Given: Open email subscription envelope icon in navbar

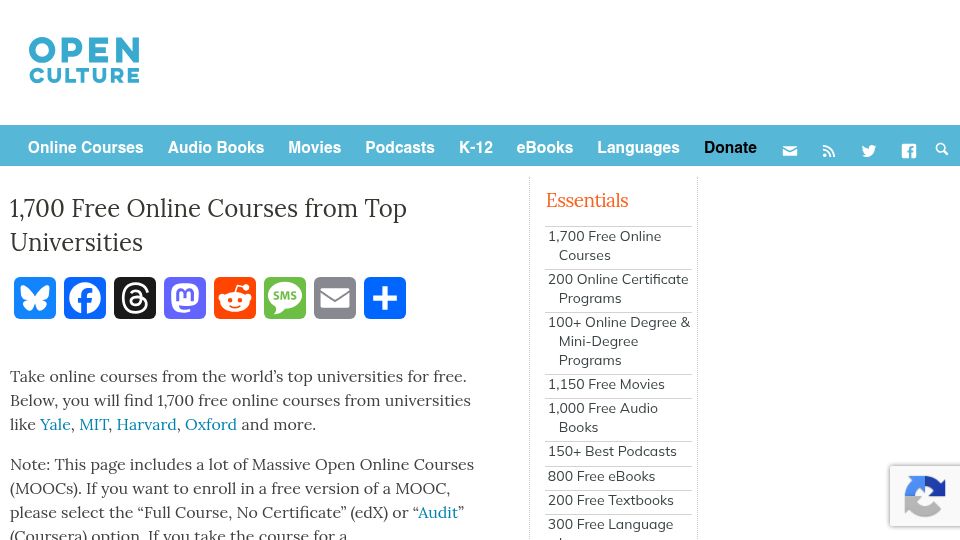Looking at the screenshot, I should (x=790, y=151).
